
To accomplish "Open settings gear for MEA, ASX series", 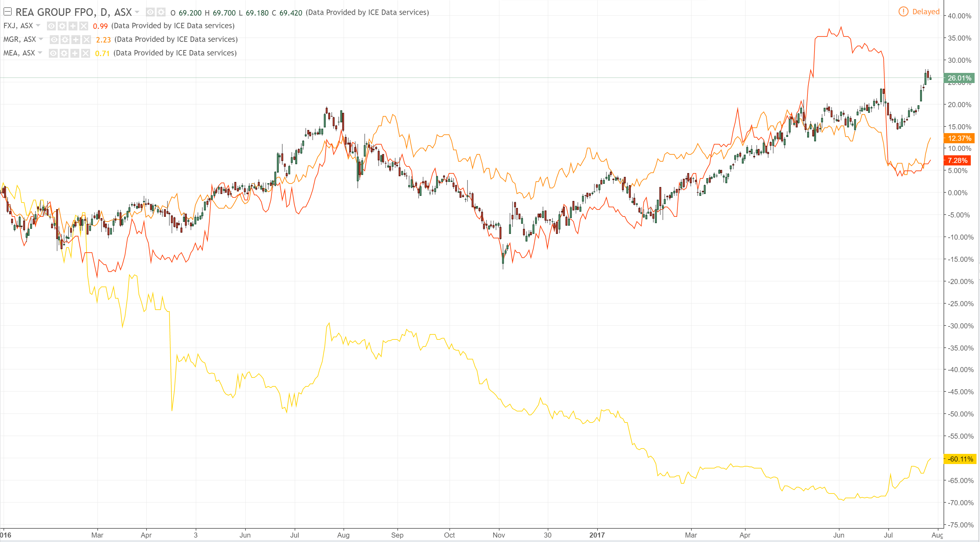I will pyautogui.click(x=64, y=53).
